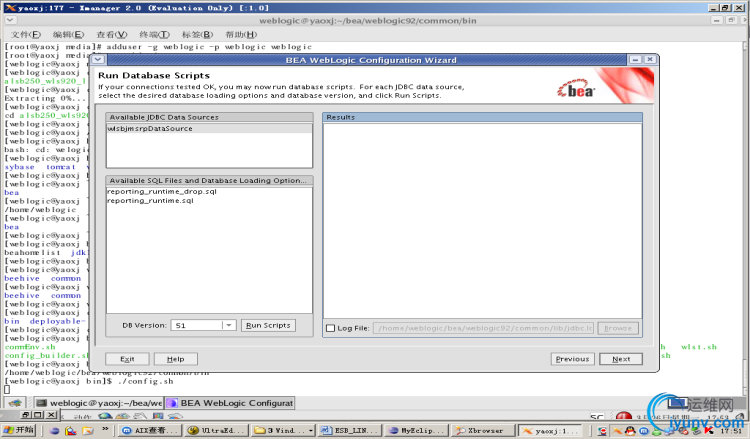Open AIX查看 taskbar window
This screenshot has width=750, height=439.
[x=150, y=430]
